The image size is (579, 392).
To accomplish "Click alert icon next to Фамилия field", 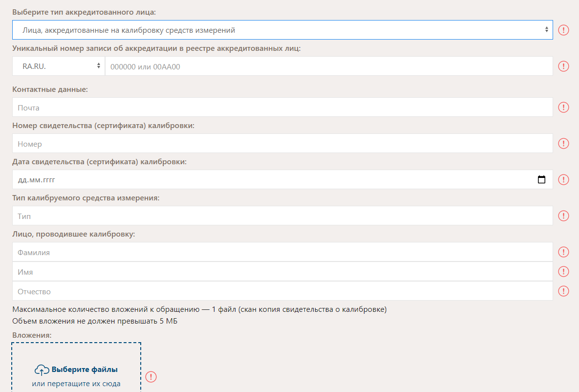I will pyautogui.click(x=563, y=252).
